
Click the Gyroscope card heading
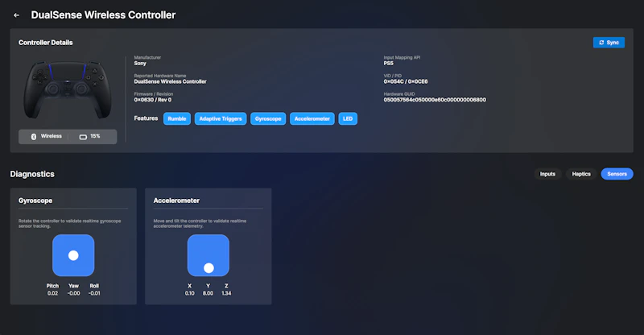(x=35, y=201)
